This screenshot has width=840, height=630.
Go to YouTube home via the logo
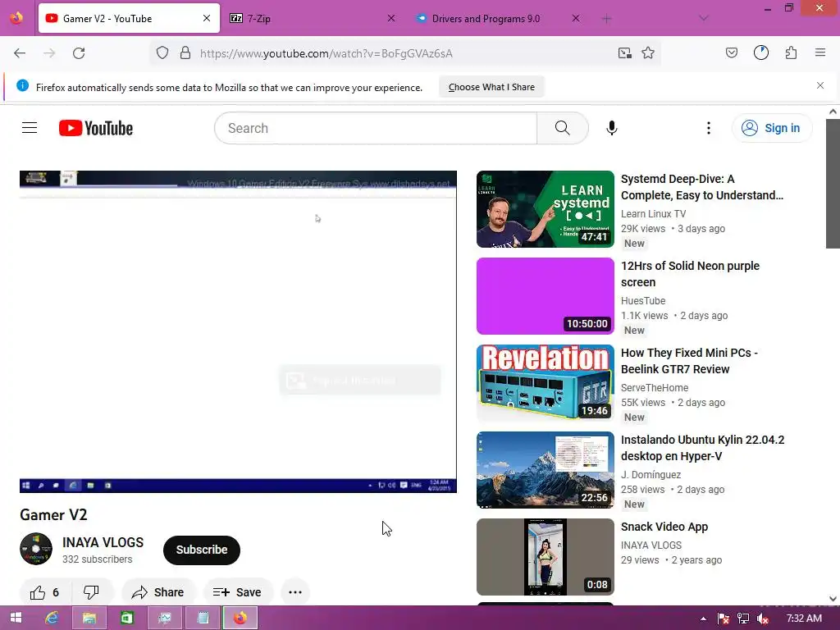(96, 128)
